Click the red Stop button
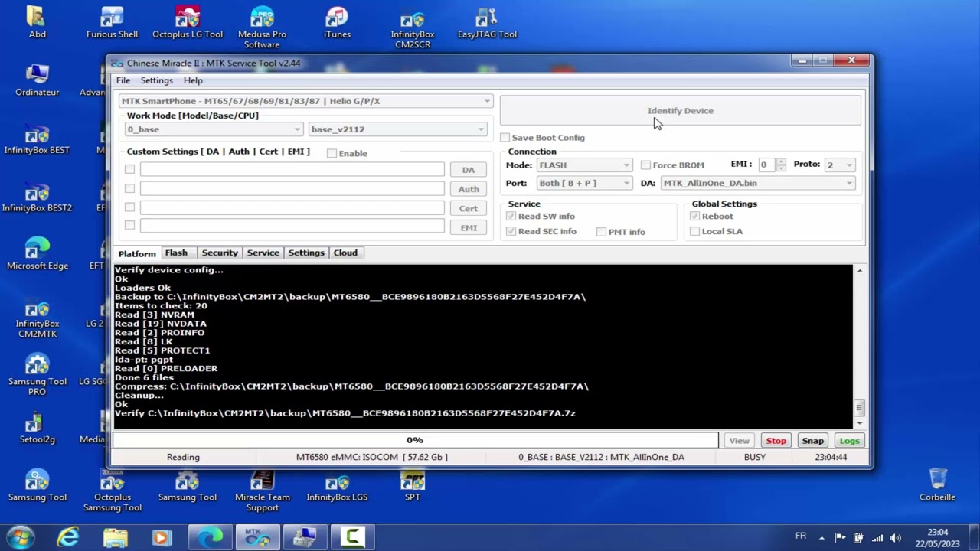 click(x=776, y=441)
